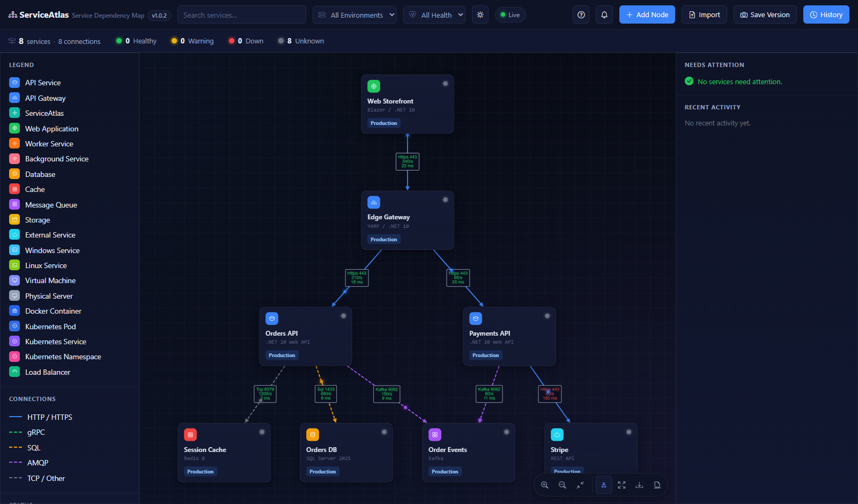
Task: Open the All Health filter dropdown
Action: coord(434,15)
